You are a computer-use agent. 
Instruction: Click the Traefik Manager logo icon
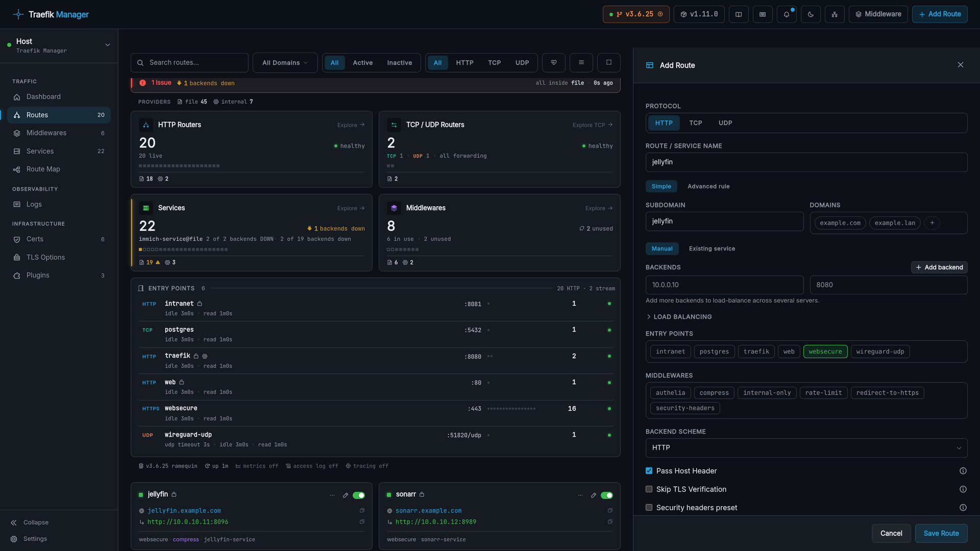coord(18,14)
